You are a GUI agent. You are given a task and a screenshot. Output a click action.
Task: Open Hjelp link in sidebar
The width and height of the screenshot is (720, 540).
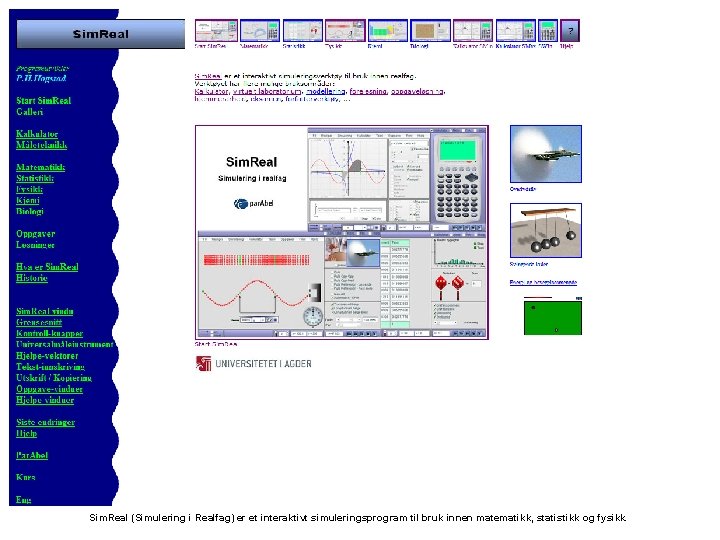26,433
